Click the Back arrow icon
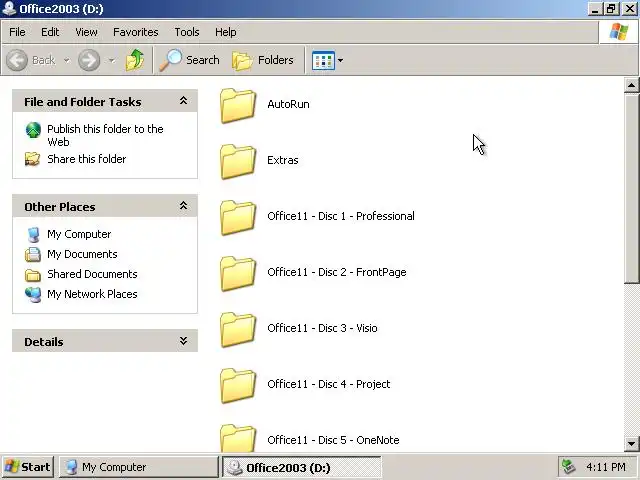640x480 pixels. tap(17, 60)
